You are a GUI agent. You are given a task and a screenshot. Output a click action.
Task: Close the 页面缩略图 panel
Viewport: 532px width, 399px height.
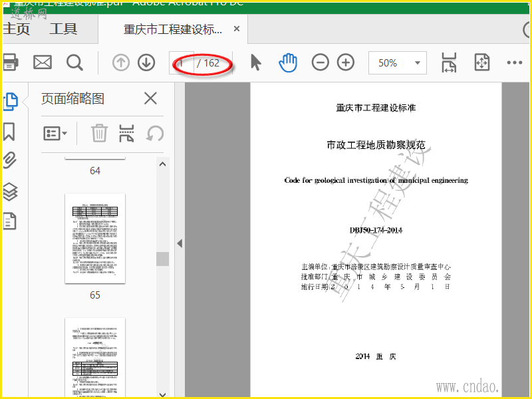pos(150,98)
